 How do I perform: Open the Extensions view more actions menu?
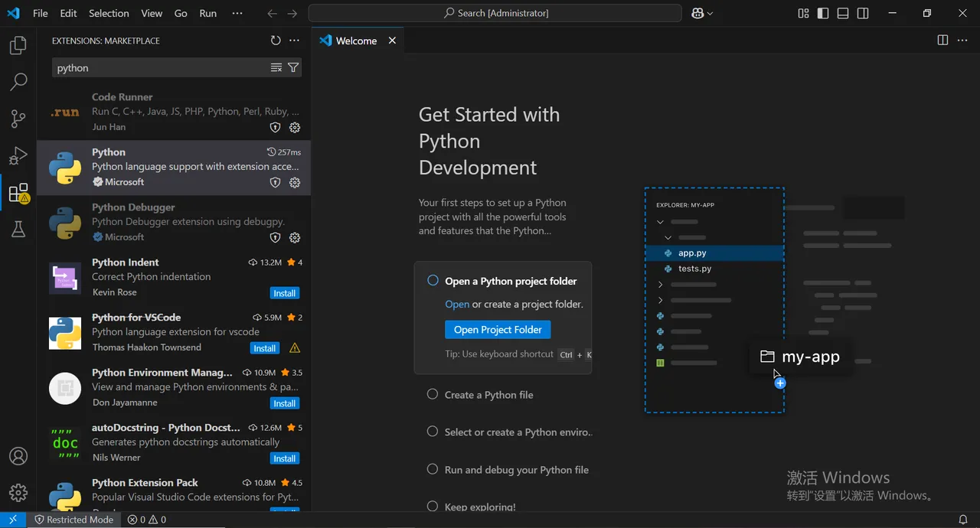click(294, 41)
